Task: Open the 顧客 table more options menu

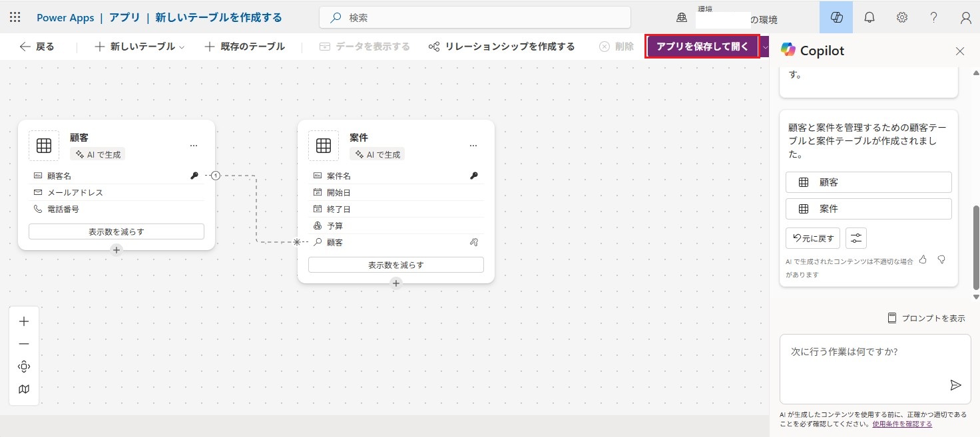Action: point(194,145)
